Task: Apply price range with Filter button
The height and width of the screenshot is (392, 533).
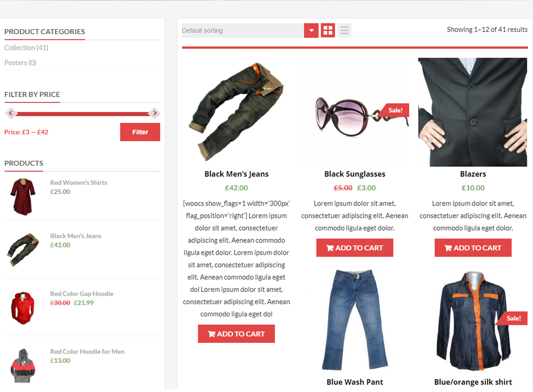Action: (x=140, y=132)
